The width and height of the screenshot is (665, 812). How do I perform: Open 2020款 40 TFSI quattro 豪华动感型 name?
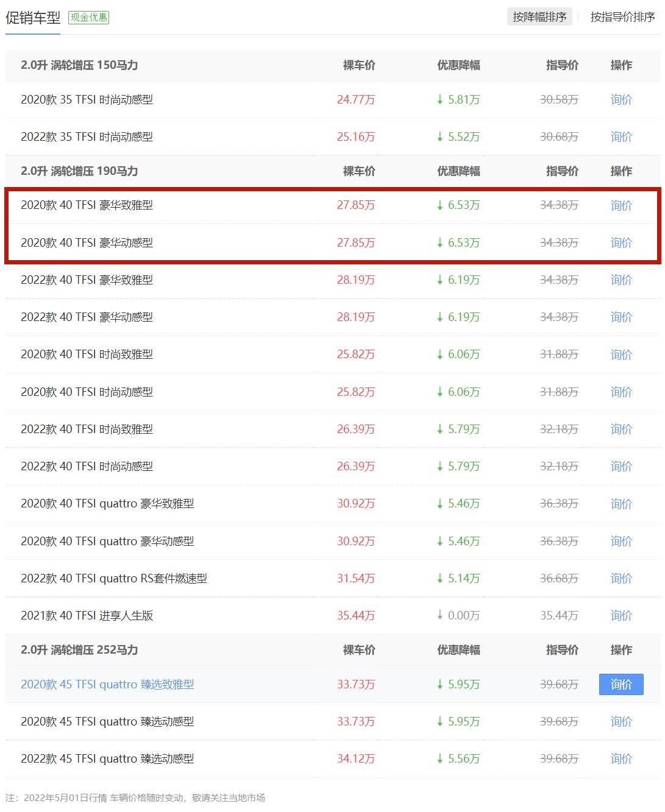pyautogui.click(x=107, y=542)
